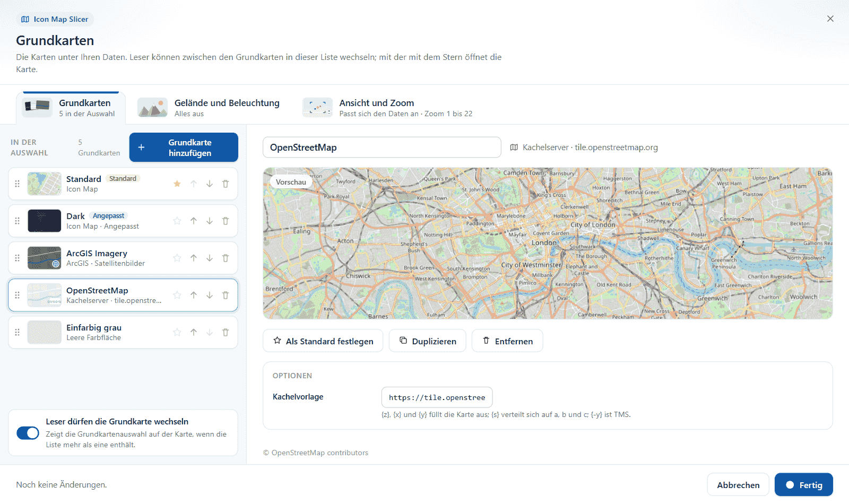Move Einfarbig grau up one position
849x504 pixels.
point(194,332)
